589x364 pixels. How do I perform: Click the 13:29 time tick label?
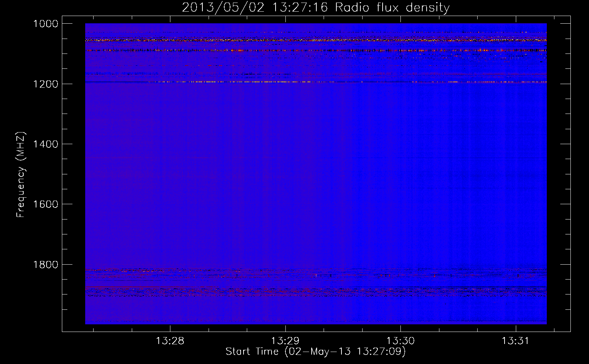(x=285, y=341)
